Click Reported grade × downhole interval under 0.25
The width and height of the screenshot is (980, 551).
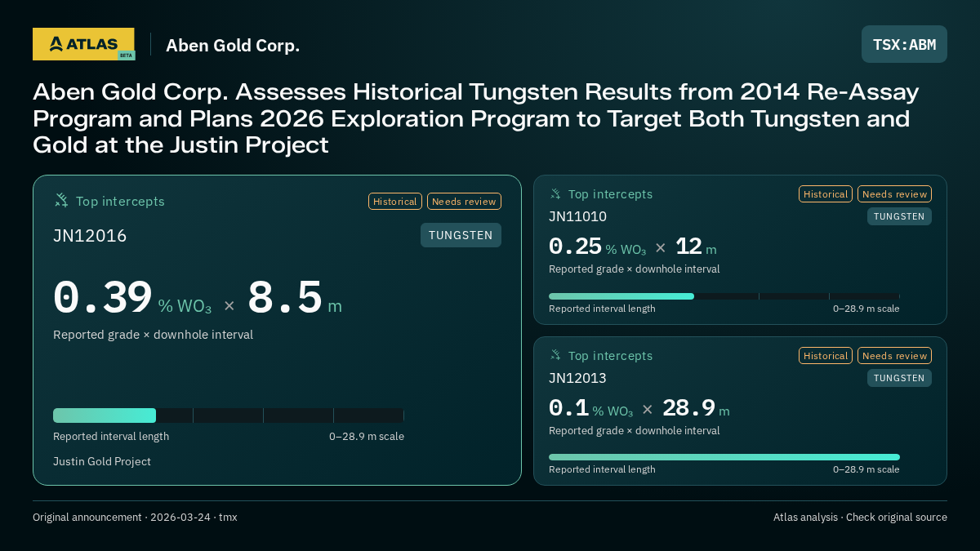point(635,269)
